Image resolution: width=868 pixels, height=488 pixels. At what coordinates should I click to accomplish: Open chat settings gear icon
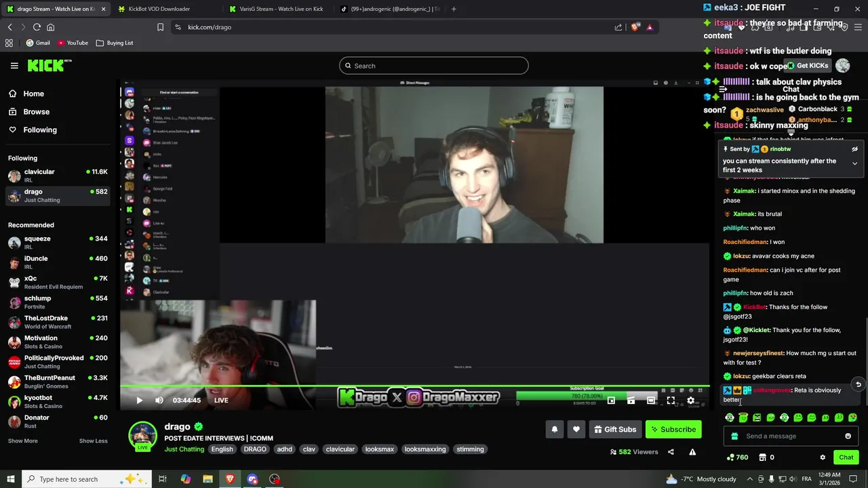point(823,457)
